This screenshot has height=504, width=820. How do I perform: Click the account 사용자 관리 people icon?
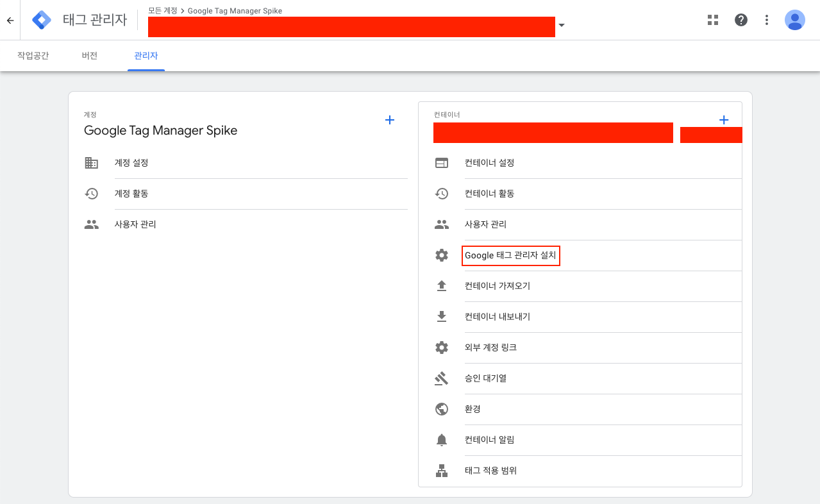[92, 224]
